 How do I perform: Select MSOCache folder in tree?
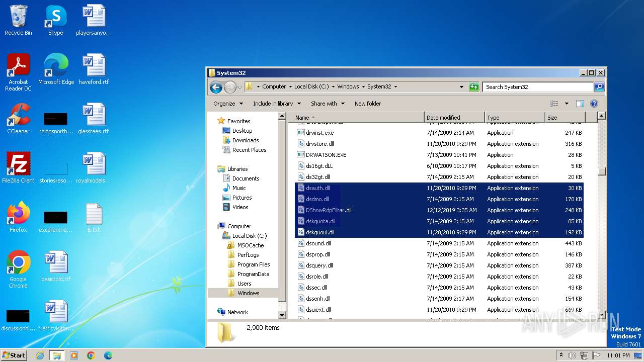pos(251,245)
